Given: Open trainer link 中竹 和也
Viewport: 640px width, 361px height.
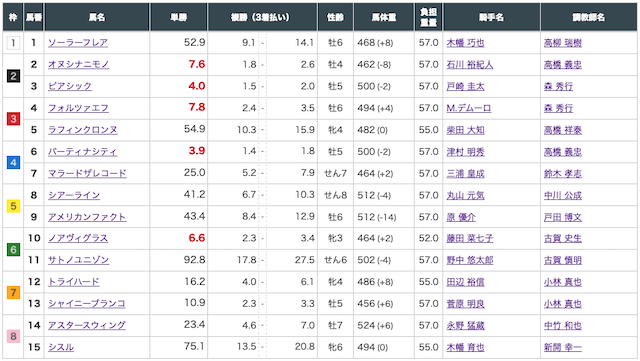Looking at the screenshot, I should pos(563,325).
